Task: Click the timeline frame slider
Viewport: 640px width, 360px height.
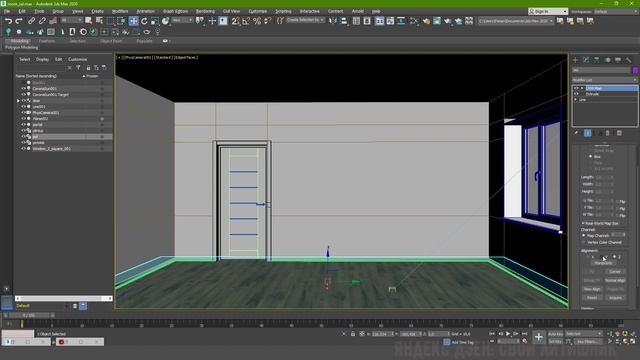Action: (x=29, y=315)
